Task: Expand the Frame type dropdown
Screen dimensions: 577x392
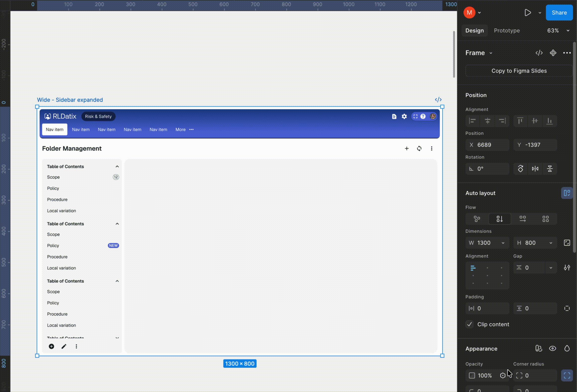Action: coord(491,53)
